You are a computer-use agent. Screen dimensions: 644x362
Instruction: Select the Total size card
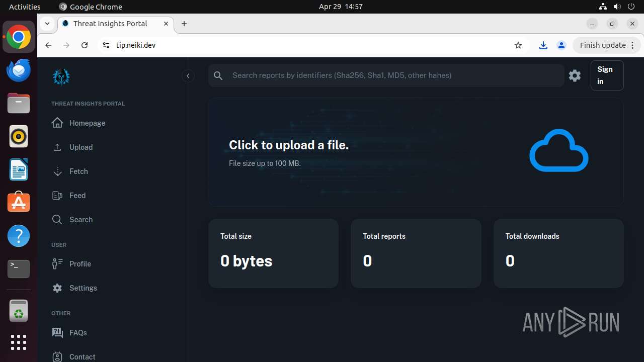[x=273, y=253]
